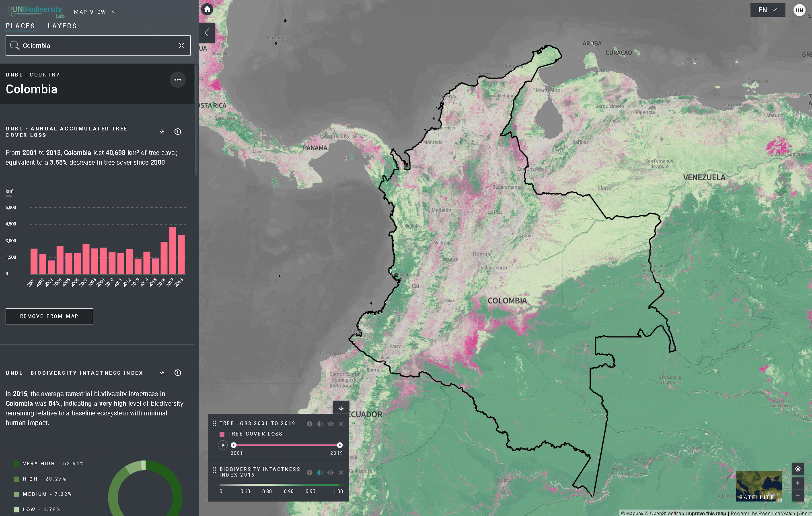The image size is (812, 516).
Task: Collapse the sidebar using the left chevron
Action: click(207, 33)
